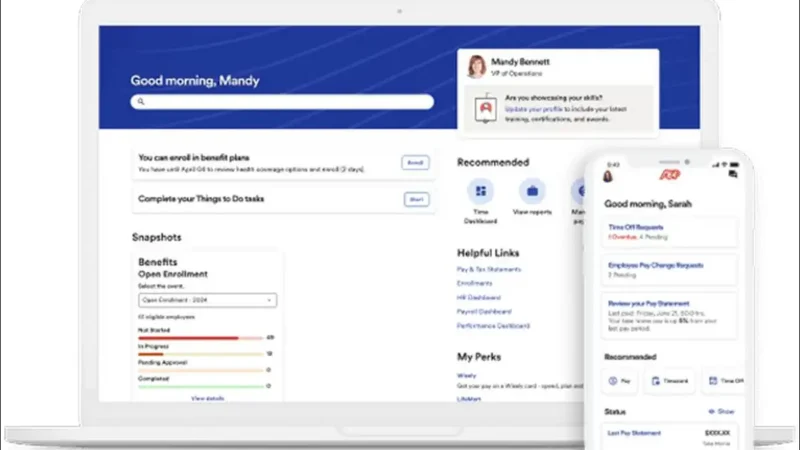This screenshot has height=450, width=800.
Task: Click the profile badge icon in skills card
Action: (486, 109)
